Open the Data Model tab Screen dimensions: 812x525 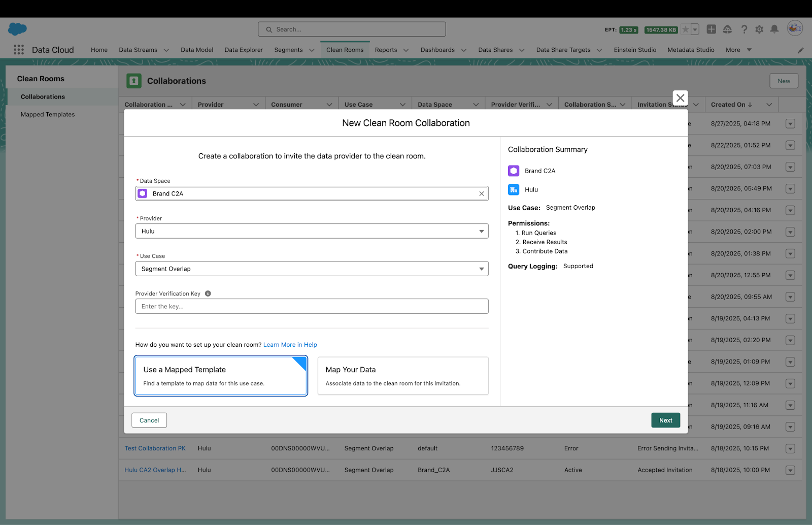(x=197, y=50)
